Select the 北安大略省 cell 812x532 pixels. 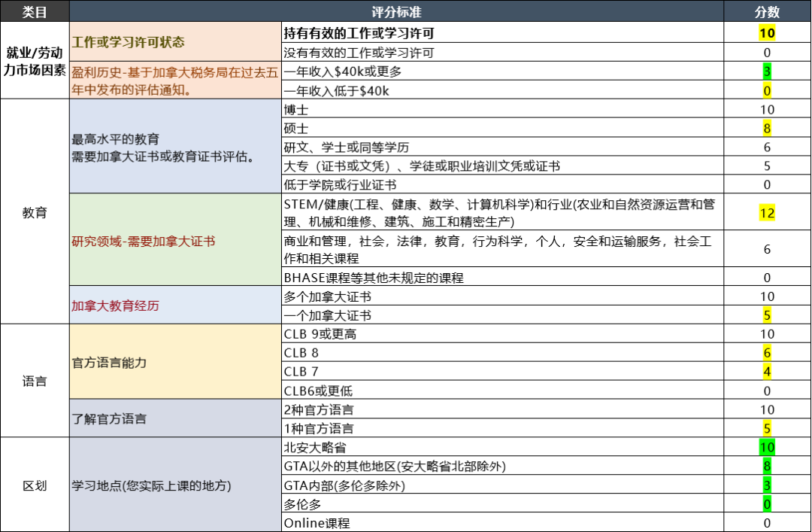click(502, 446)
